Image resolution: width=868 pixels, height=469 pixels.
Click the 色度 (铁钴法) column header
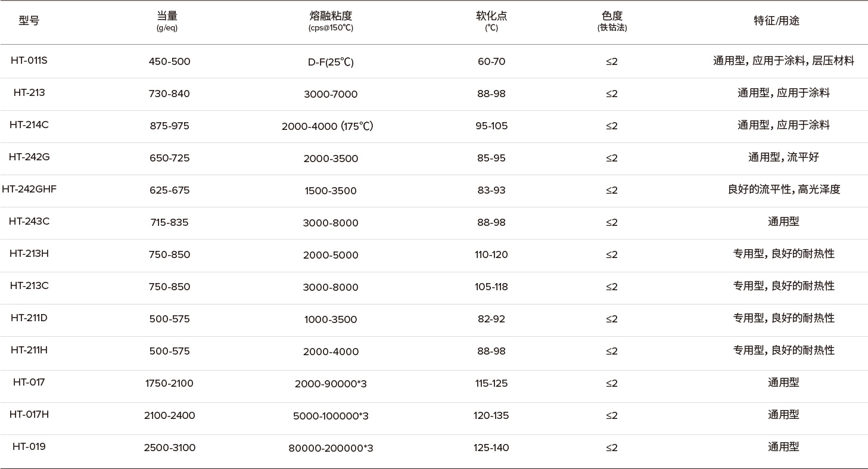[612, 21]
